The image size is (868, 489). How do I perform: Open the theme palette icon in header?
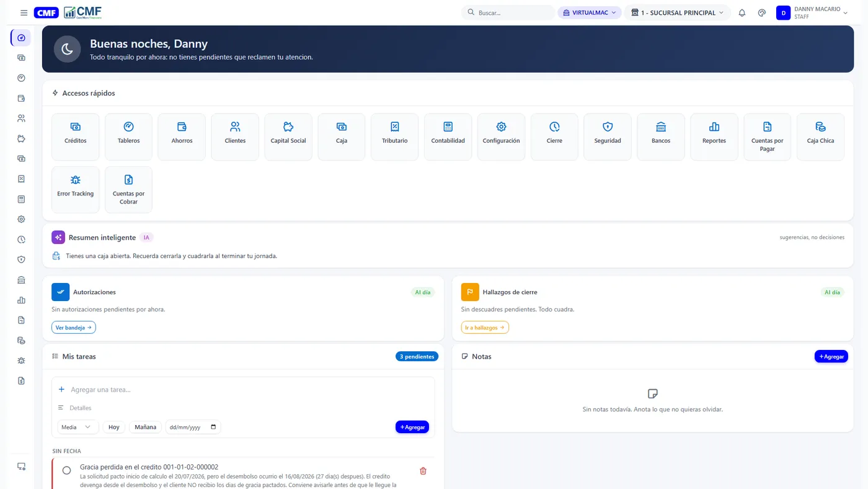click(762, 12)
